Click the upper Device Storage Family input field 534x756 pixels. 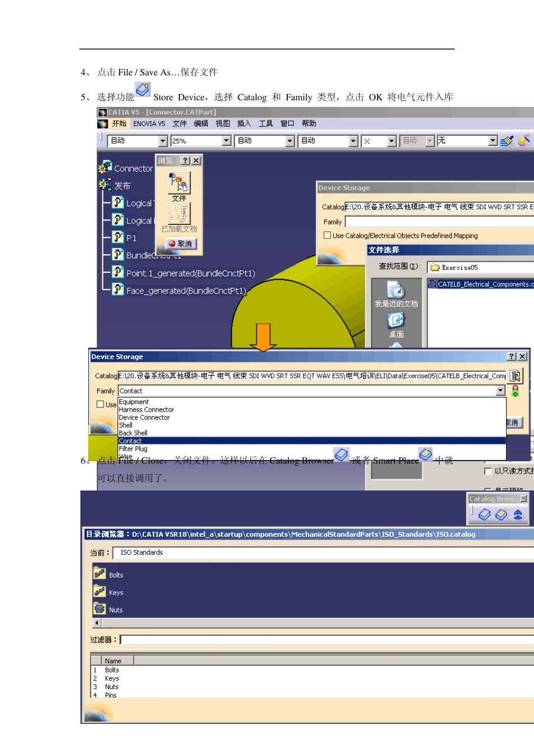(x=440, y=222)
